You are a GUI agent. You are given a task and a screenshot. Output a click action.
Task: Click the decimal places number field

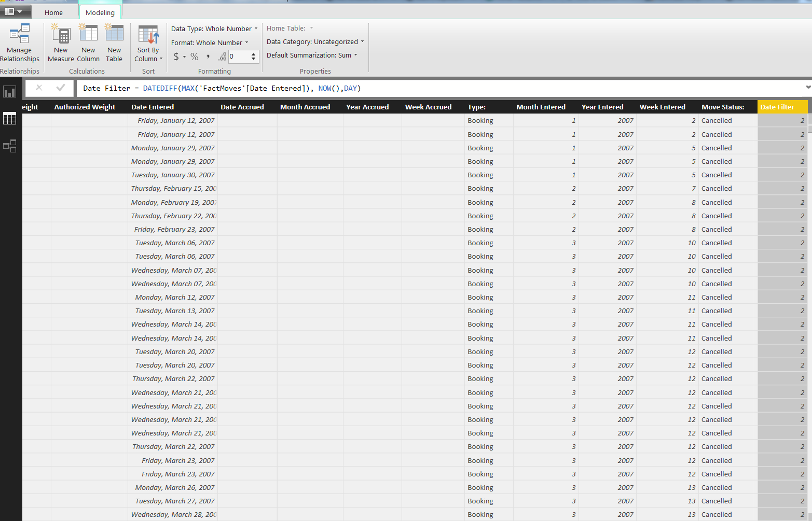(239, 57)
